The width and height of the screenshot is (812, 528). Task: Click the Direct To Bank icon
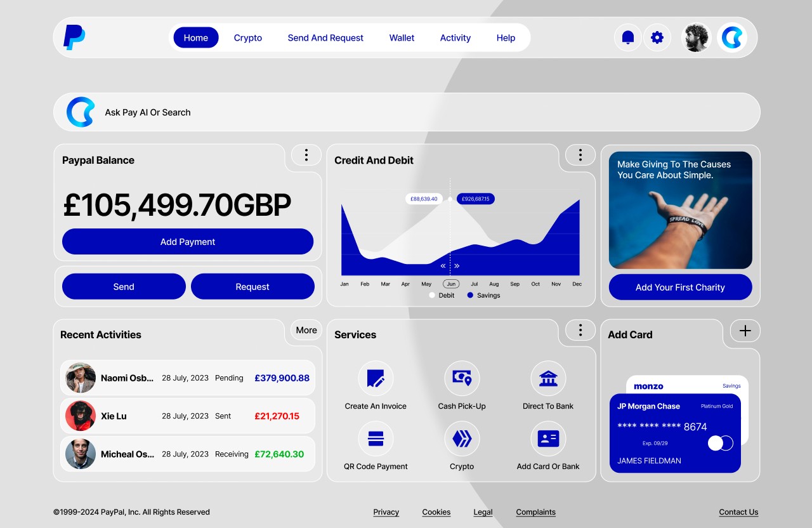548,378
